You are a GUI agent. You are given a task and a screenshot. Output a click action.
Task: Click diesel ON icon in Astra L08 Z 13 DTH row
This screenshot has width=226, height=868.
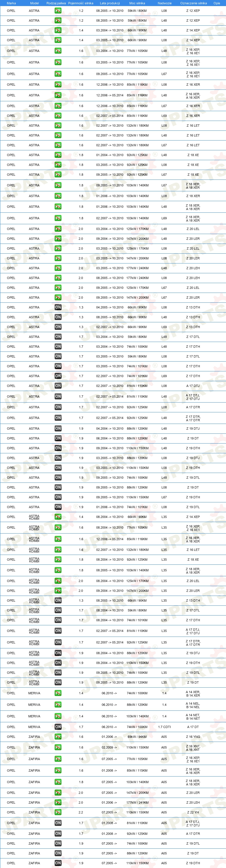[x=58, y=307]
